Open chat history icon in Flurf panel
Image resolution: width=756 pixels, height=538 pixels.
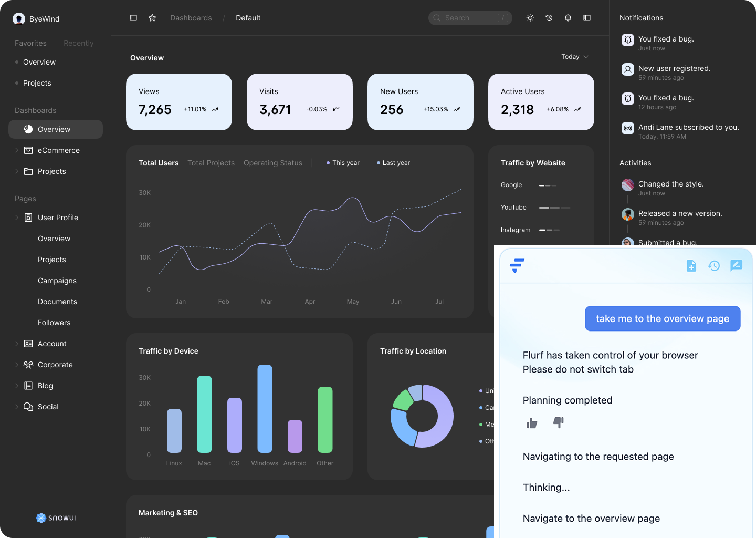(x=714, y=266)
